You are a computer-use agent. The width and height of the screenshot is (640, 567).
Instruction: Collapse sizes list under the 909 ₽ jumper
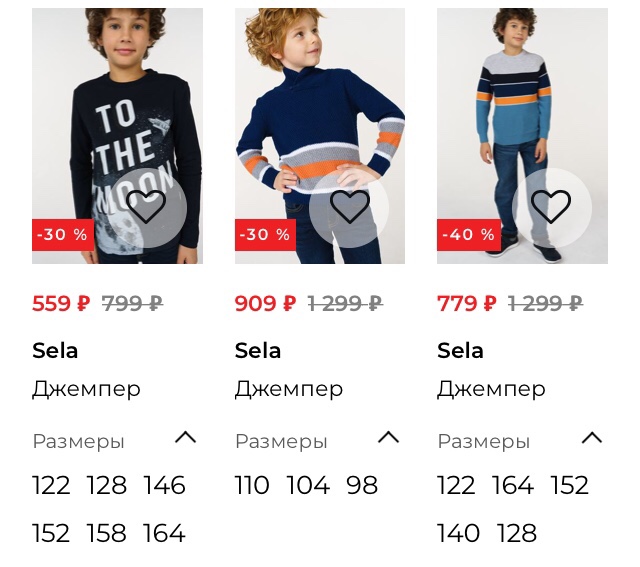tap(388, 438)
